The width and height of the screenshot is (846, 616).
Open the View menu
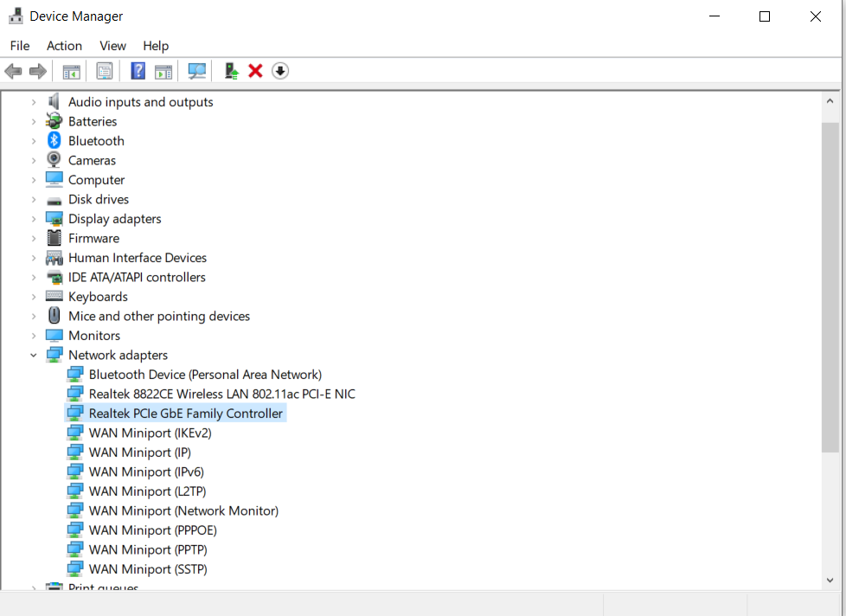tap(112, 46)
